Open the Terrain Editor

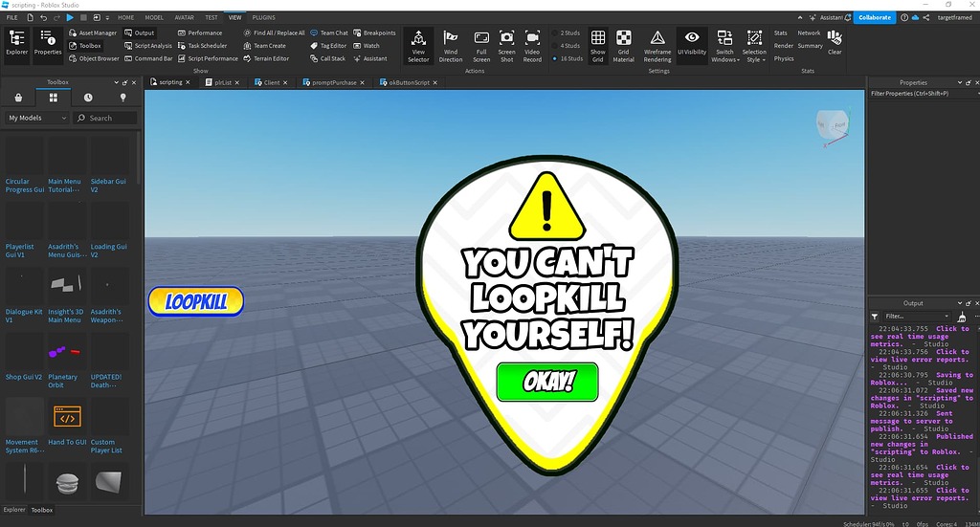click(266, 58)
